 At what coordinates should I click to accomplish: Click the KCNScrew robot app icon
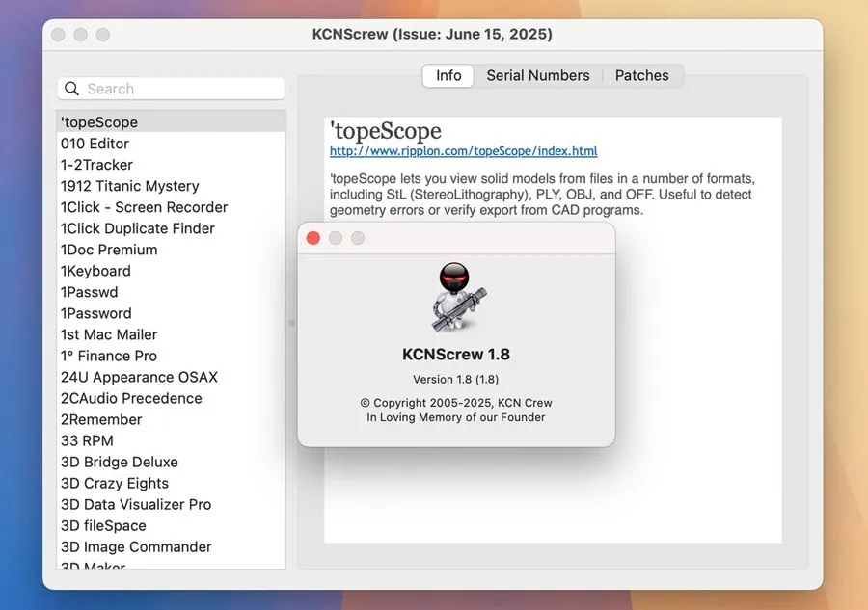[456, 298]
